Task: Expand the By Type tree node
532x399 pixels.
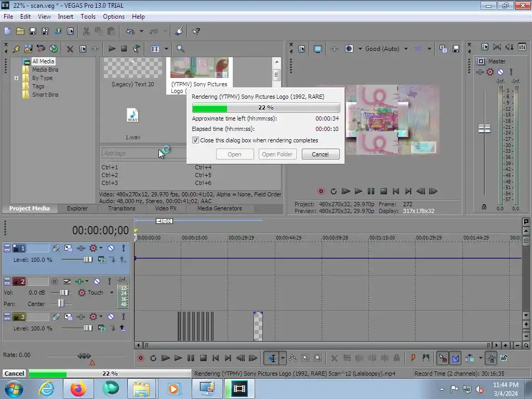Action: coord(16,78)
